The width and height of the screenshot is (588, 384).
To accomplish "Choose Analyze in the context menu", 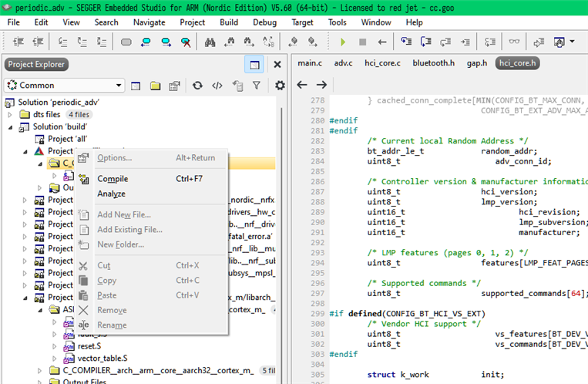I will click(x=111, y=194).
